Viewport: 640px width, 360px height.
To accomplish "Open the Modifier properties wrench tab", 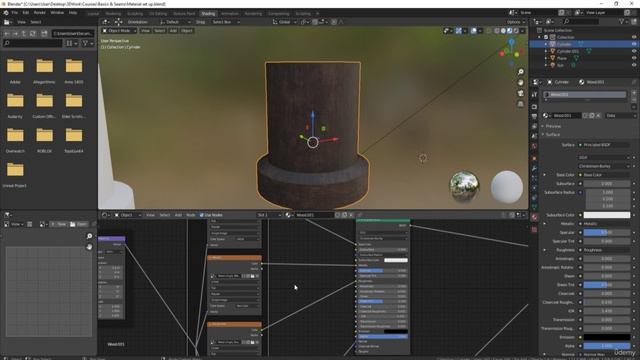I will tap(534, 168).
